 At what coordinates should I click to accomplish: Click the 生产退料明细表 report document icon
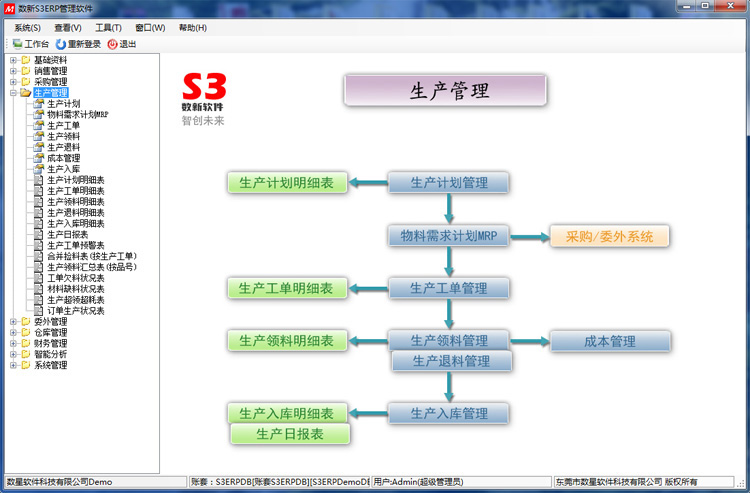click(x=39, y=212)
